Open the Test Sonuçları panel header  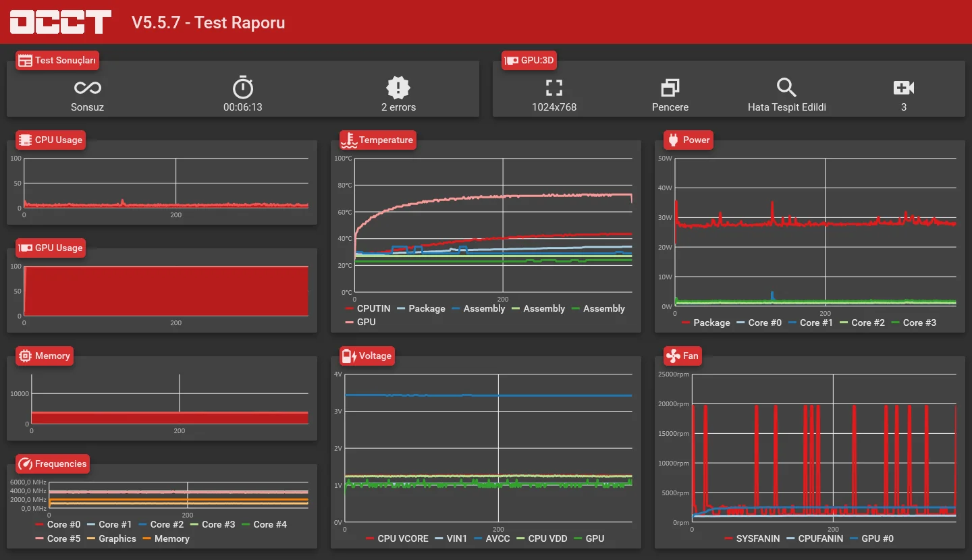click(57, 60)
